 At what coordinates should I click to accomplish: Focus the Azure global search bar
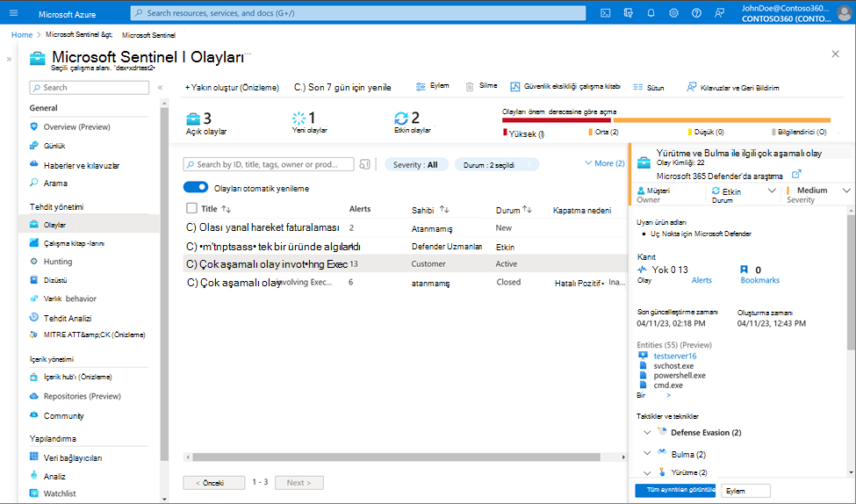358,13
